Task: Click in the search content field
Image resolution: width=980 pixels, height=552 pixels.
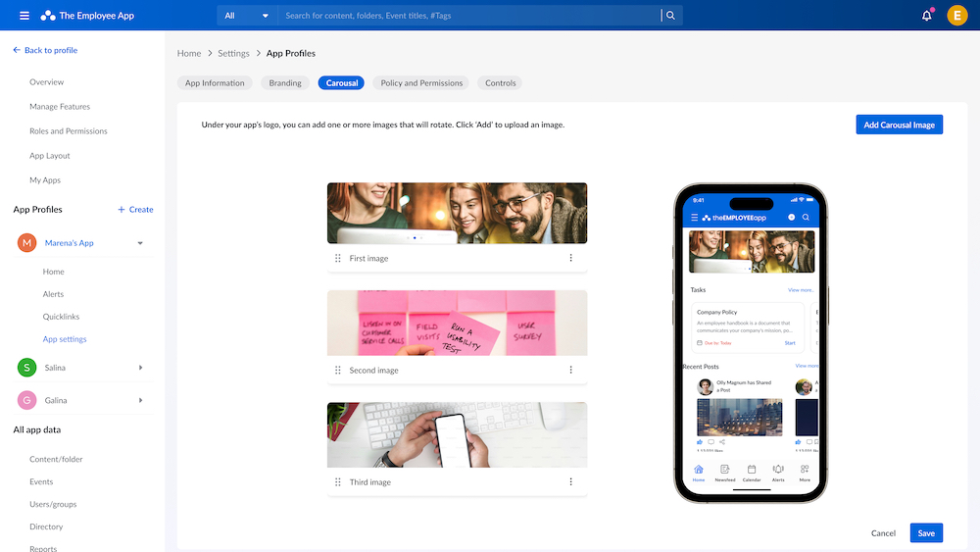Action: pyautogui.click(x=468, y=16)
